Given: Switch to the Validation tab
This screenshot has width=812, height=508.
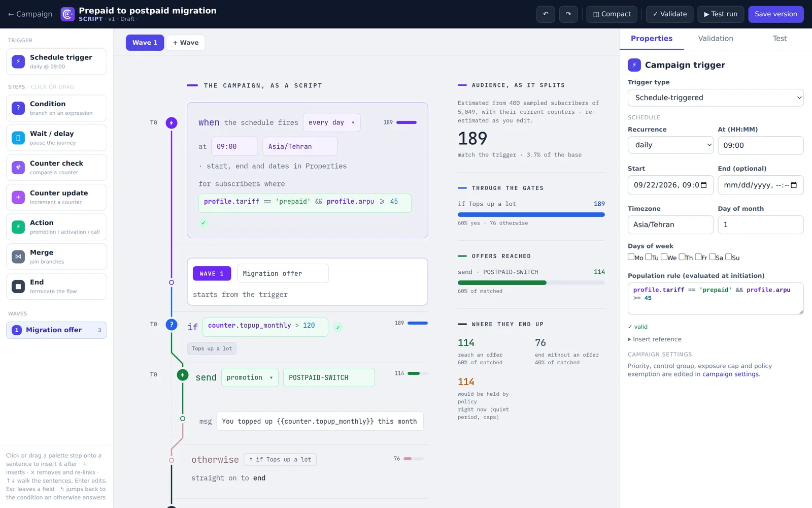Looking at the screenshot, I should tap(716, 39).
